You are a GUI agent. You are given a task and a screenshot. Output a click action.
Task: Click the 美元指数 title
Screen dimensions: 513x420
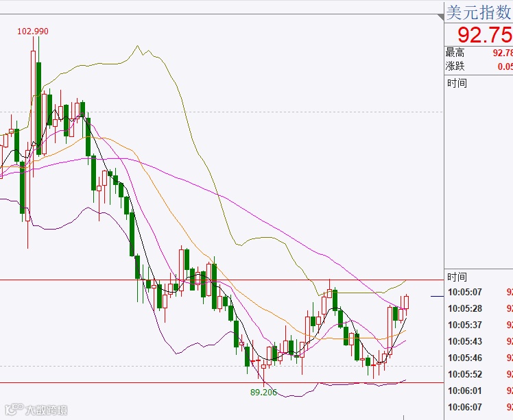point(479,13)
